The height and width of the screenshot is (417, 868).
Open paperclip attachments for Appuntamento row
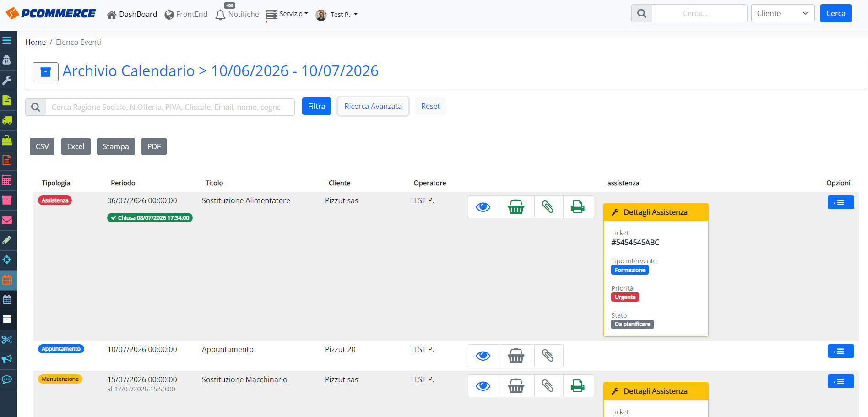point(548,356)
